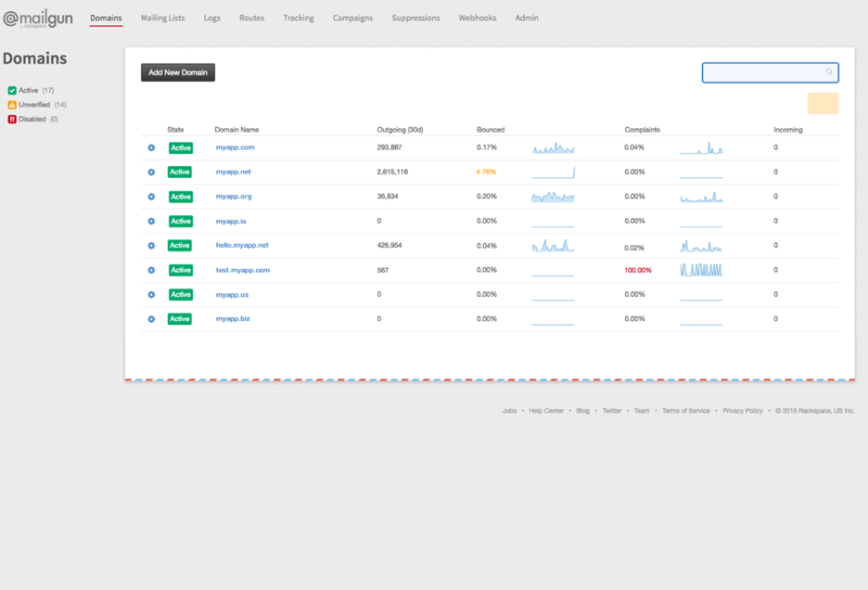Click the gear icon beside hello.myapp.net
Viewport: 868px width, 590px height.
coord(151,245)
